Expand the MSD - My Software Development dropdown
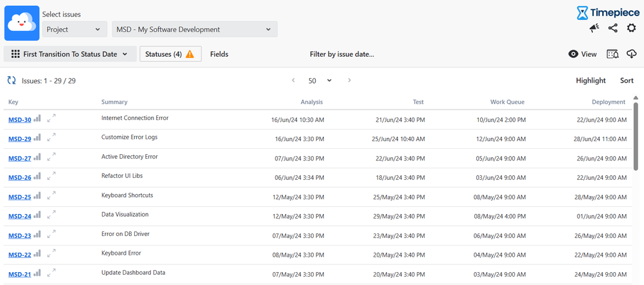This screenshot has height=285, width=644. tap(194, 29)
